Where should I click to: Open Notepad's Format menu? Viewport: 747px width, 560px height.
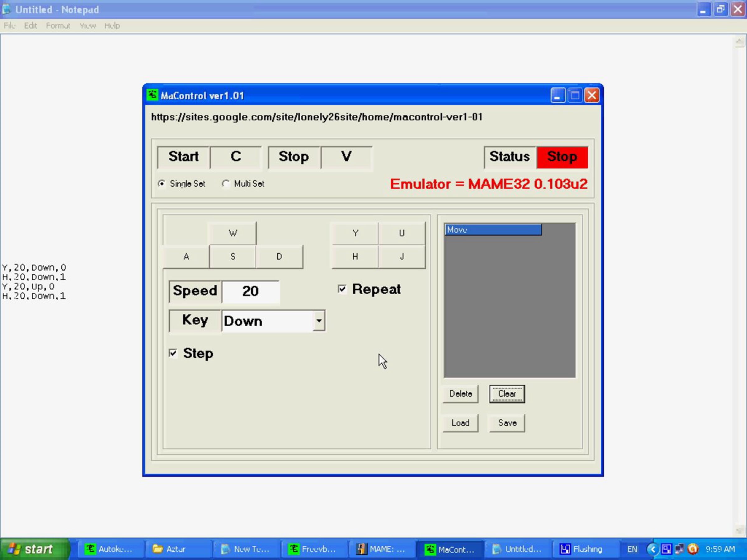[58, 26]
